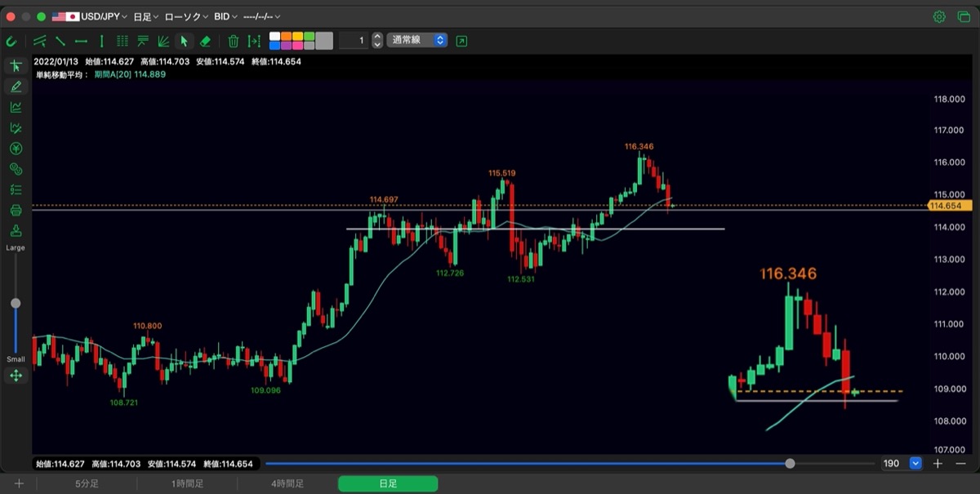Select the 日足 tab at bottom
Image resolution: width=980 pixels, height=494 pixels.
(x=388, y=484)
